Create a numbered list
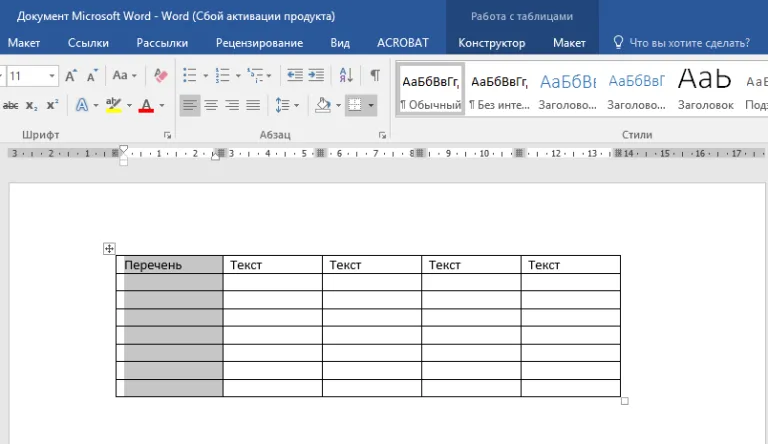This screenshot has height=444, width=768. (222, 75)
